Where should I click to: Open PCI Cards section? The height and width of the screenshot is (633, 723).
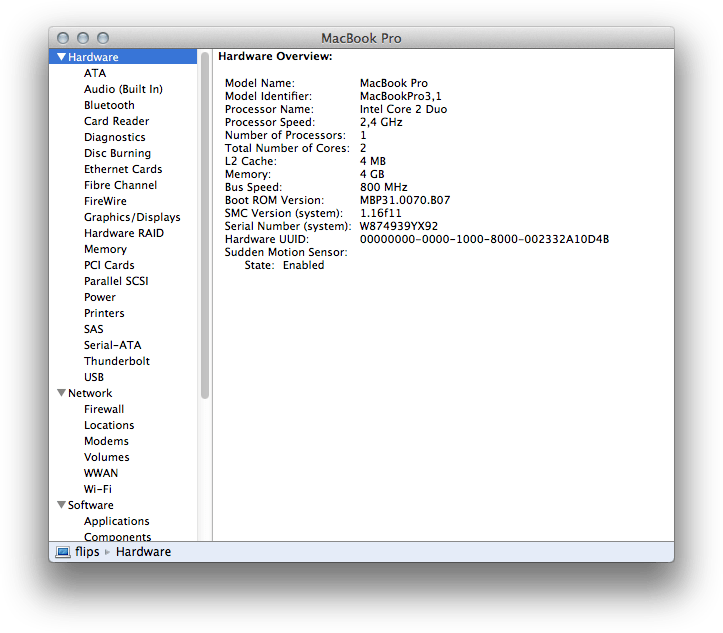coord(109,265)
